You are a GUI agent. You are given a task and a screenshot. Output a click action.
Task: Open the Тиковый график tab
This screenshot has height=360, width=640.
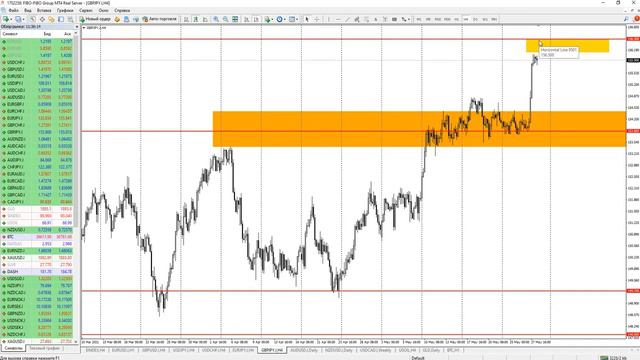[45, 348]
